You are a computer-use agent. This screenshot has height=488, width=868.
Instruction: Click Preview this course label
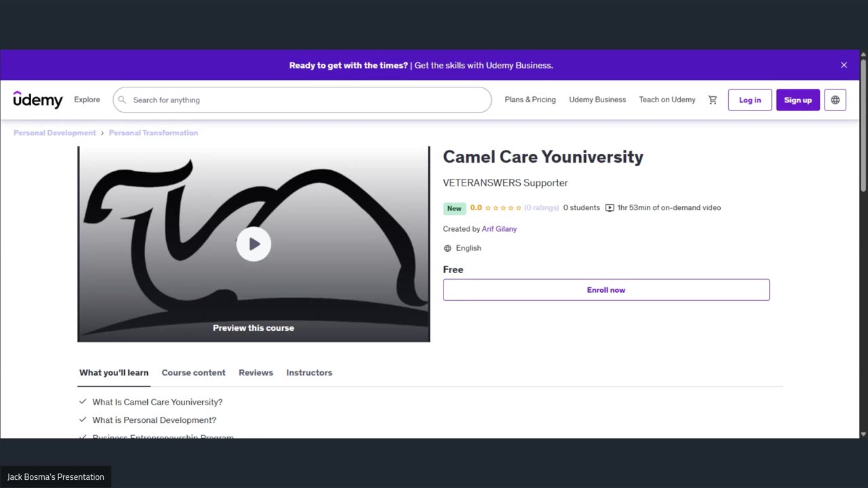pyautogui.click(x=254, y=328)
